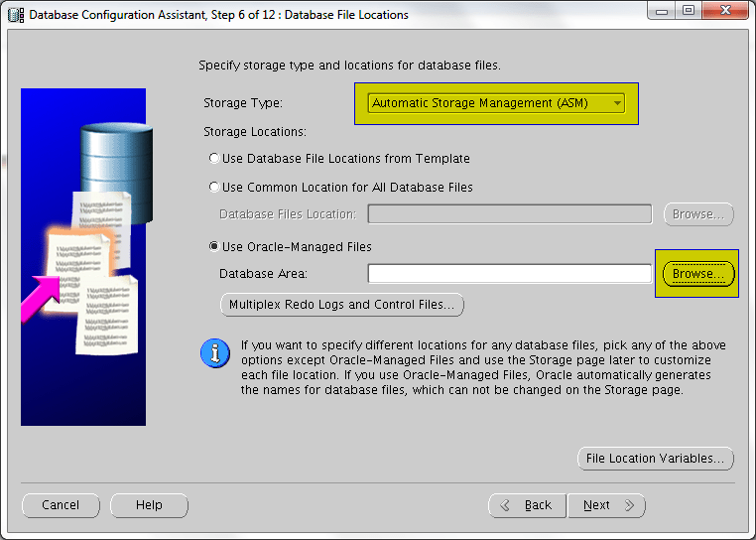Open Help for this step
This screenshot has width=756, height=540.
tap(149, 505)
